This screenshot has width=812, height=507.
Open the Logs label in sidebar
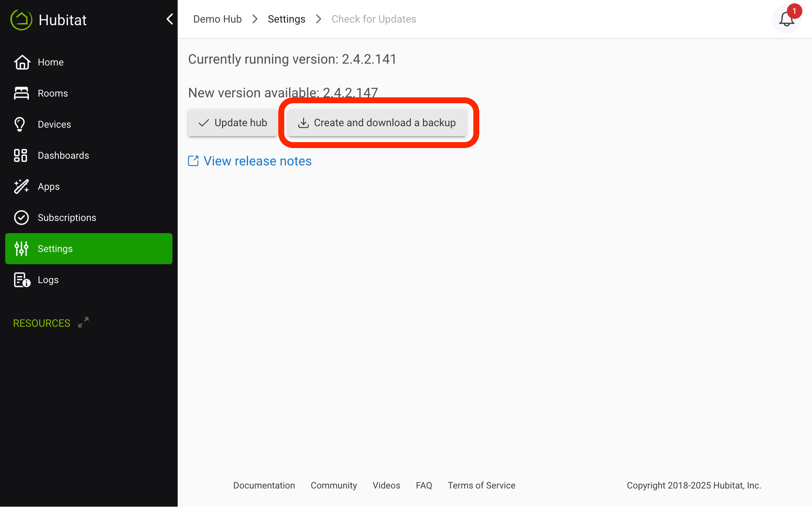(x=48, y=280)
